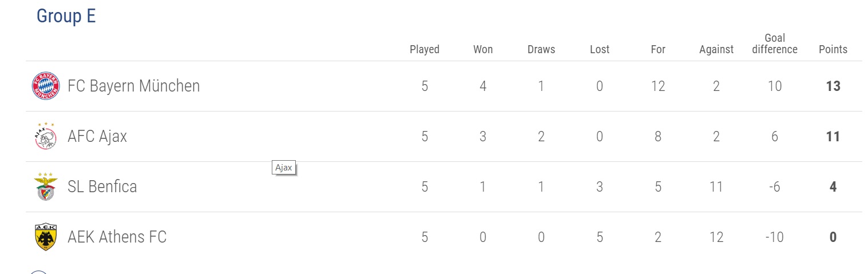Click the Goal difference column header
The height and width of the screenshot is (274, 868).
point(775,43)
